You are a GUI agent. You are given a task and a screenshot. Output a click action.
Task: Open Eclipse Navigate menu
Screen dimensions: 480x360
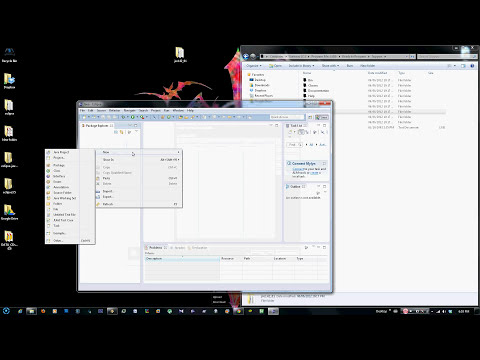(130, 110)
